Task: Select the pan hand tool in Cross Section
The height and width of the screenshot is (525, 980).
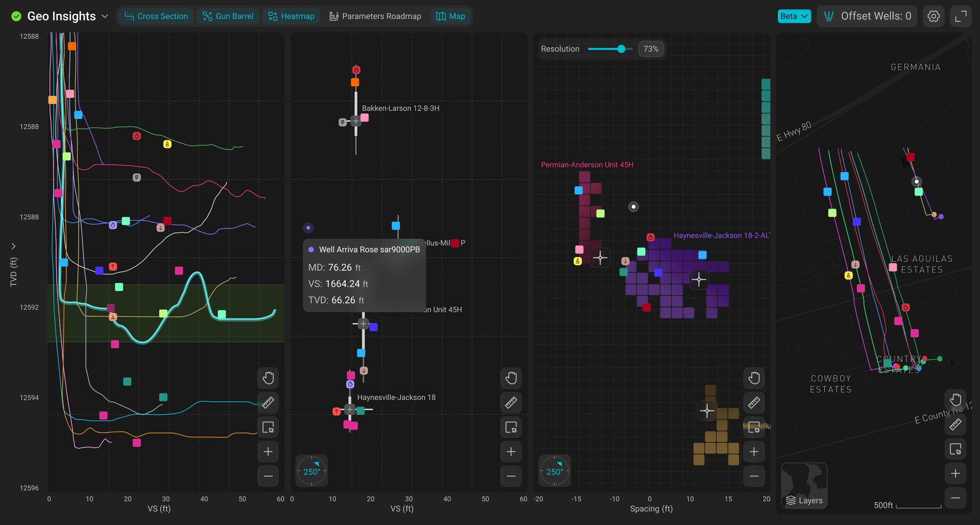Action: (268, 378)
